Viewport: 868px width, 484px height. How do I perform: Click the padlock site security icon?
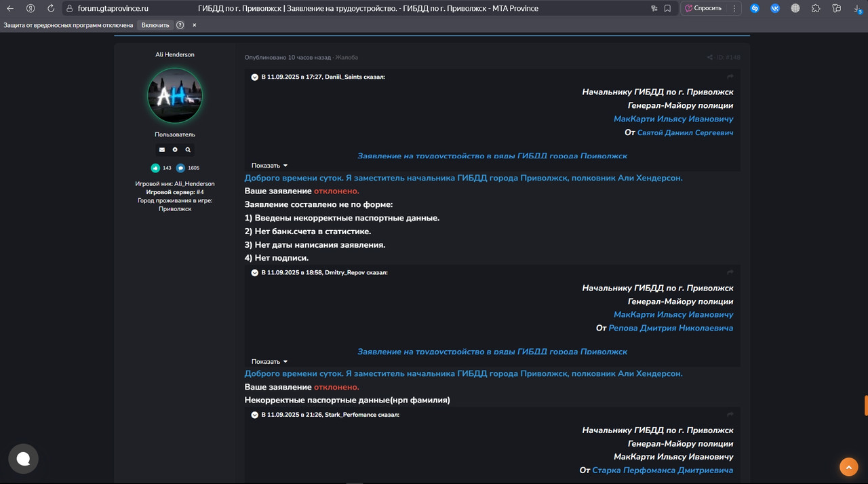[69, 8]
